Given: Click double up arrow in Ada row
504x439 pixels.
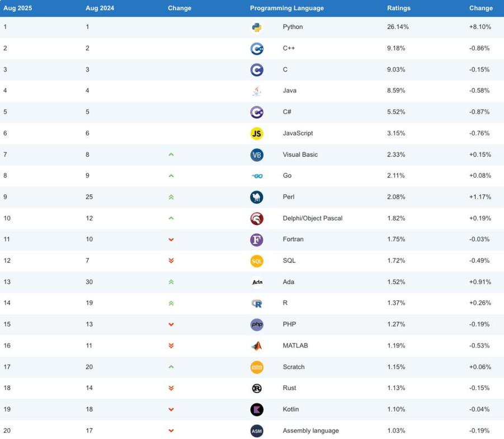Looking at the screenshot, I should click(x=171, y=282).
